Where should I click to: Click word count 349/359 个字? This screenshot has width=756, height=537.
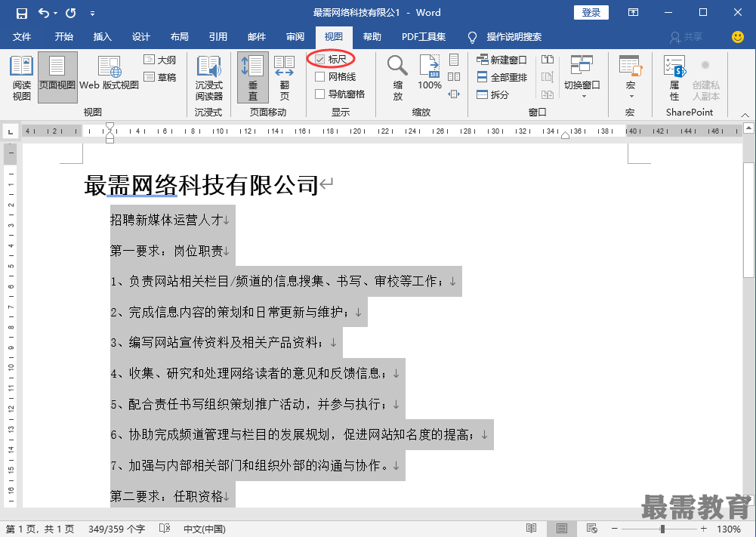point(116,529)
